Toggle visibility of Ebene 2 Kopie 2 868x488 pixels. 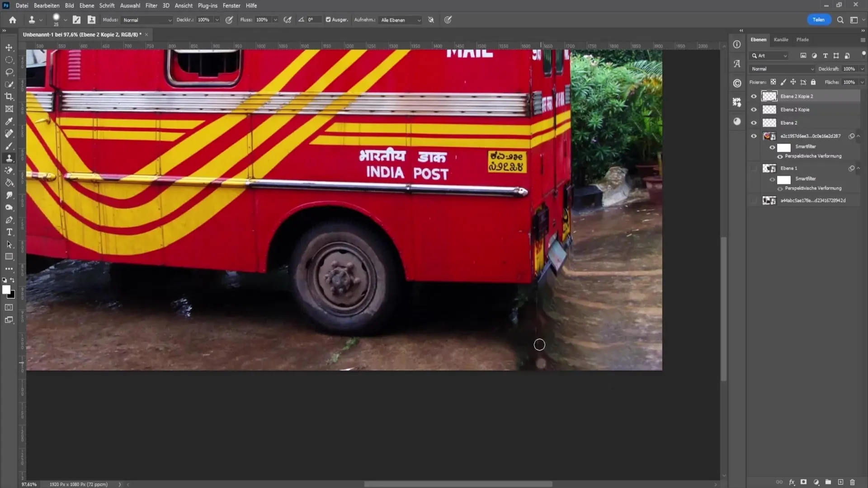(753, 96)
